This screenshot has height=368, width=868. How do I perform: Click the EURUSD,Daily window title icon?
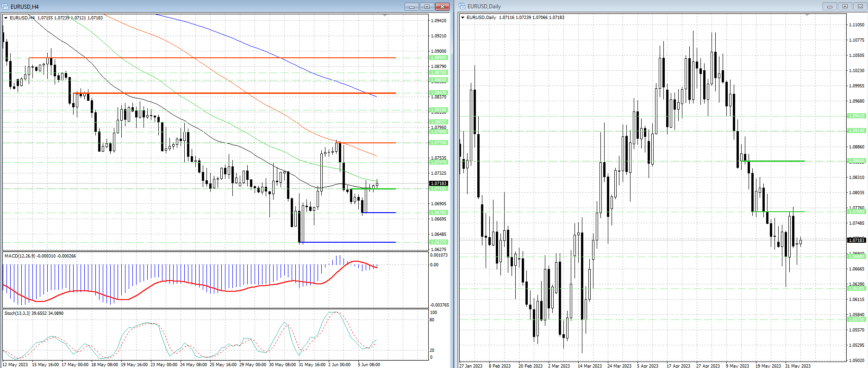tap(462, 6)
